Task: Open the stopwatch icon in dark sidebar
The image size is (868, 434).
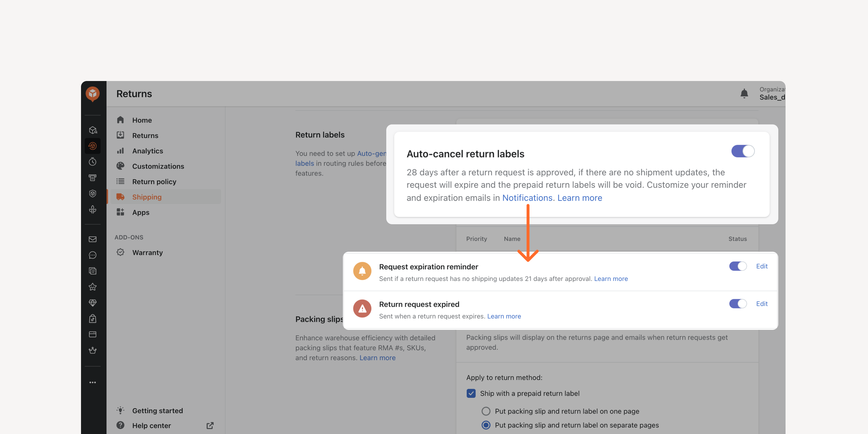Action: point(93,162)
